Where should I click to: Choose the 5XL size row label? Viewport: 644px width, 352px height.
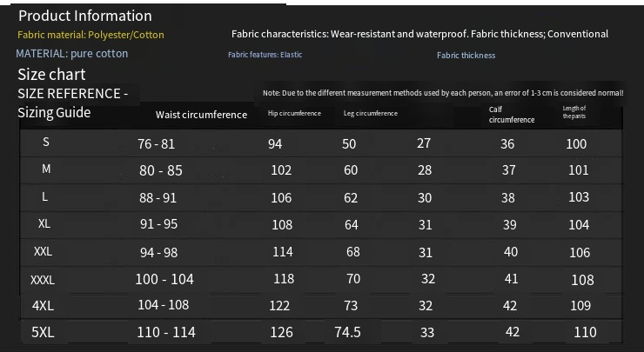pyautogui.click(x=44, y=332)
